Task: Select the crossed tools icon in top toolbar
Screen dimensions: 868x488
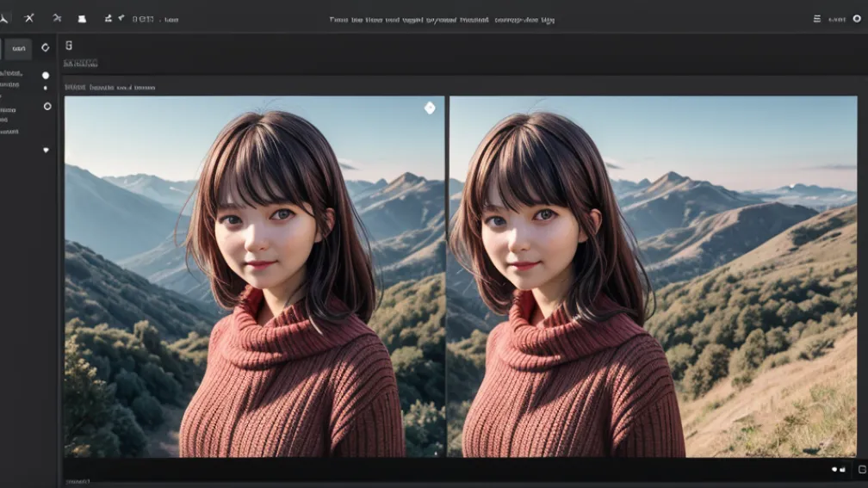Action: click(x=29, y=18)
